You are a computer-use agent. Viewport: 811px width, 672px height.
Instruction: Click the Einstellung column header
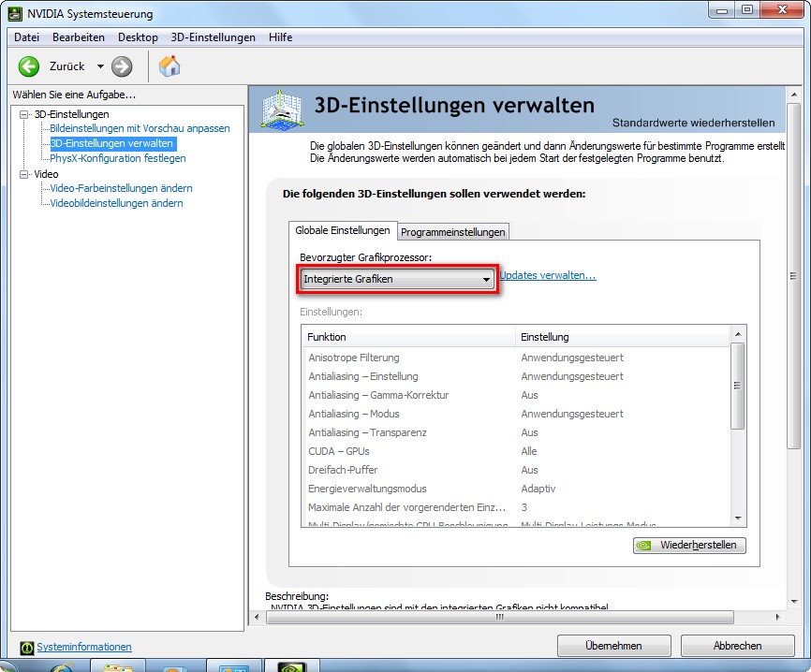(x=623, y=337)
